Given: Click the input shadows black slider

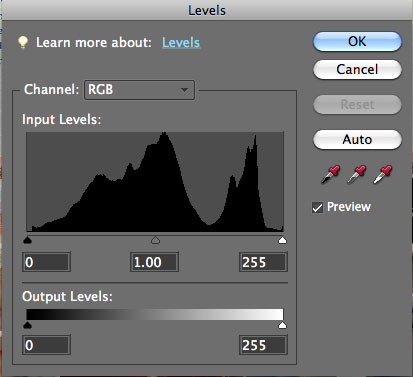Looking at the screenshot, I should point(28,240).
